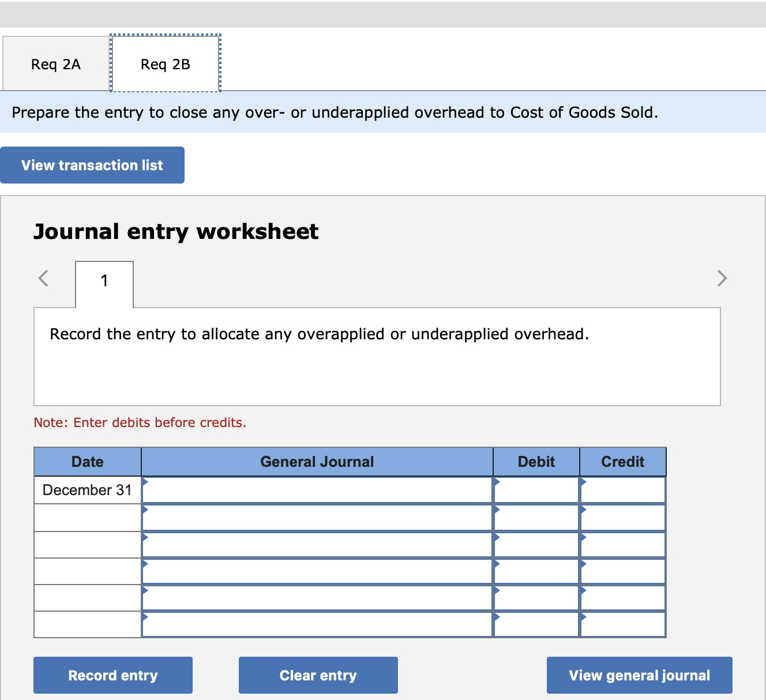
Task: Click the Debit field in fourth row
Action: click(536, 571)
